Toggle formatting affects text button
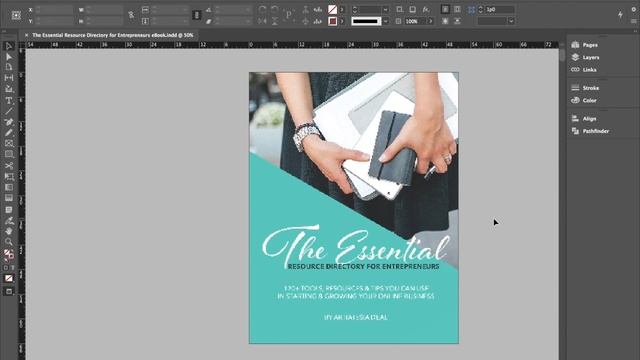Image resolution: width=640 pixels, height=360 pixels. 13,268
